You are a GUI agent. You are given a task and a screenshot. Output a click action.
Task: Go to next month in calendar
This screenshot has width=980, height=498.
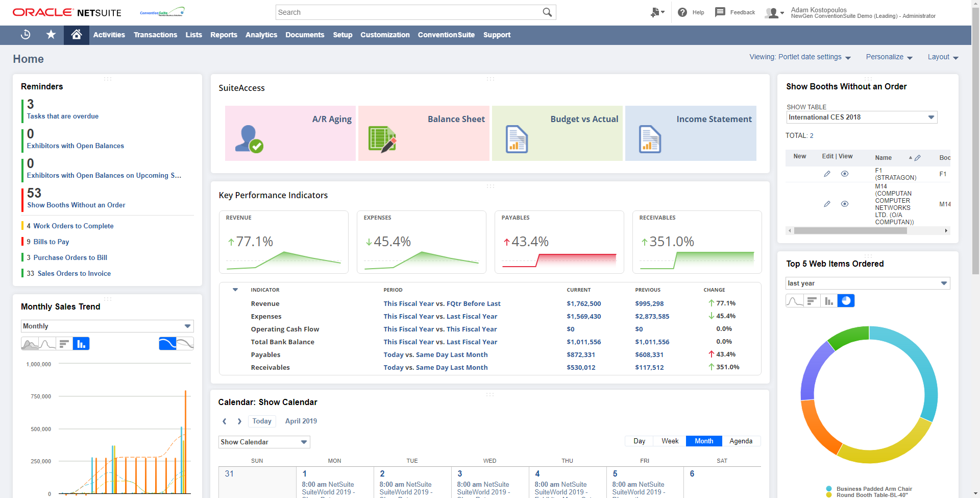239,421
